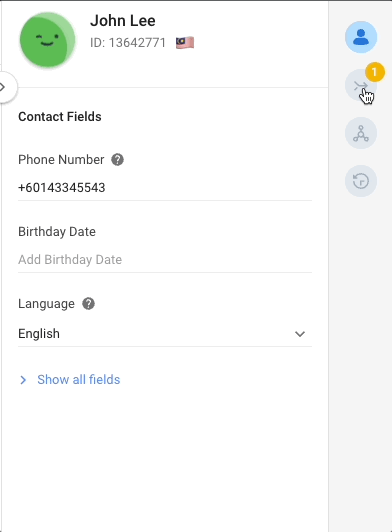Screen dimensions: 392x532
Task: Click the Birthday Date field label
Action: (57, 232)
